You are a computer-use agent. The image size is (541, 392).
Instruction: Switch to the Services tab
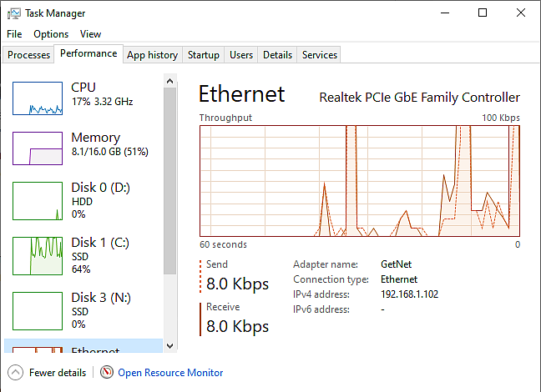[320, 55]
